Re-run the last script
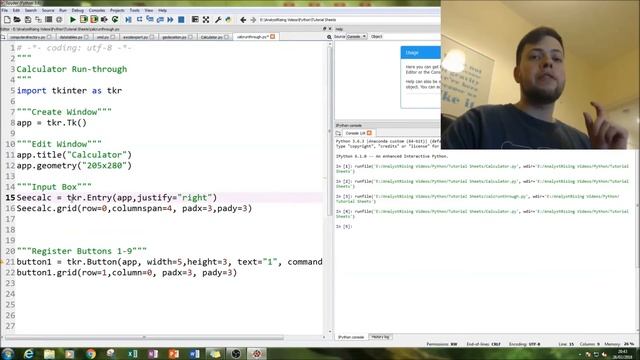Viewport: 640px width, 360px height. tap(115, 20)
